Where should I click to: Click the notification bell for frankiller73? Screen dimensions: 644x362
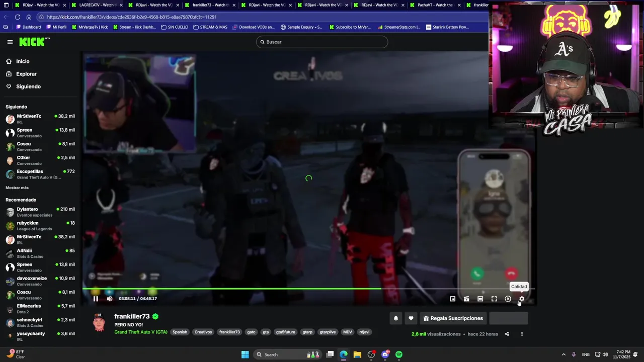(396, 318)
